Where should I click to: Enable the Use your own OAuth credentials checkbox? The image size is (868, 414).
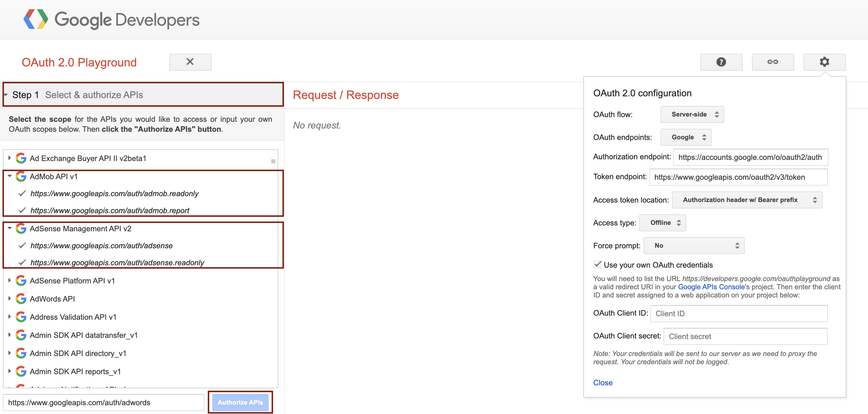click(597, 265)
